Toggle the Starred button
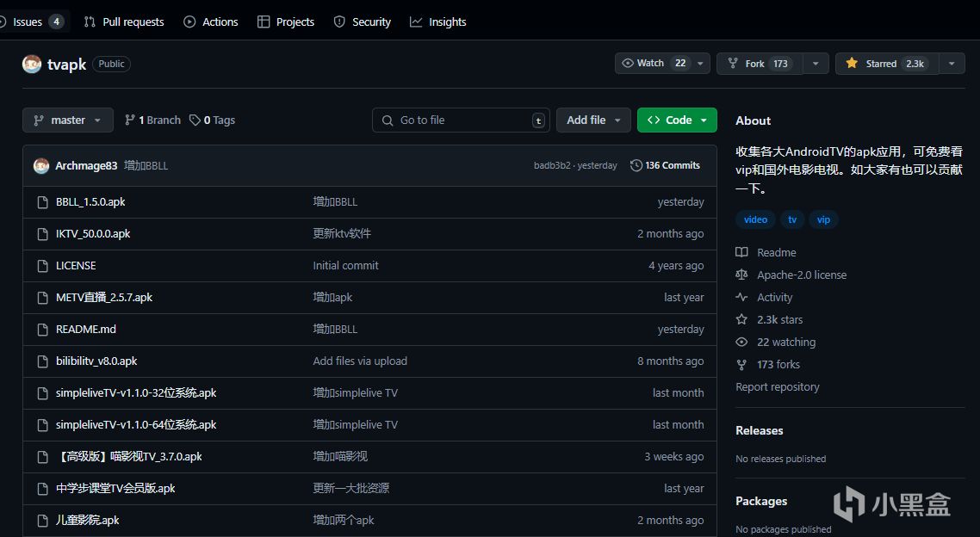Viewport: 980px width, 537px height. tap(887, 63)
